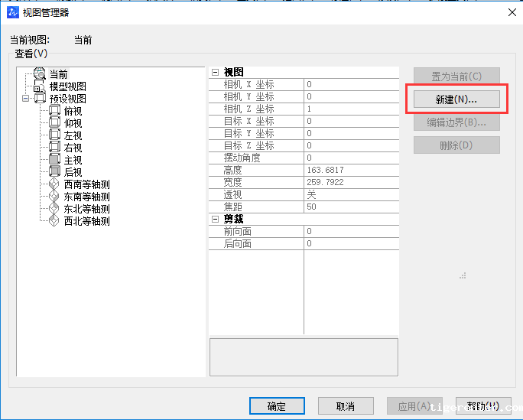
Task: Click the 取消 button
Action: (x=346, y=406)
